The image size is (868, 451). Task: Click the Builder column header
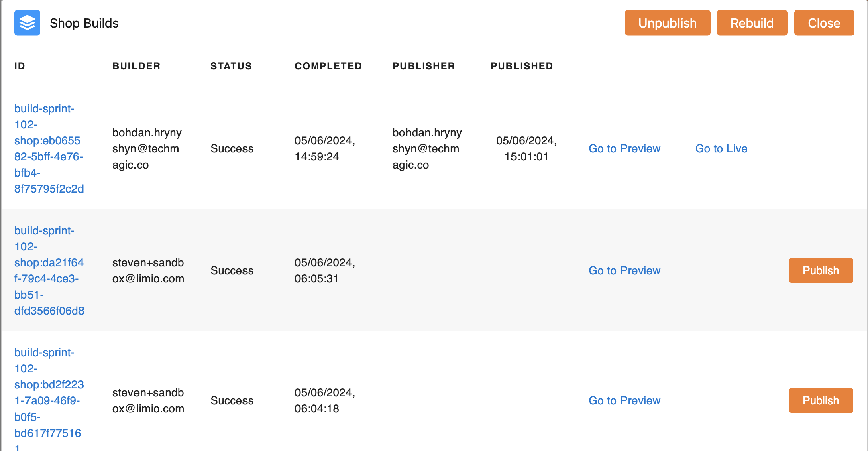[137, 66]
